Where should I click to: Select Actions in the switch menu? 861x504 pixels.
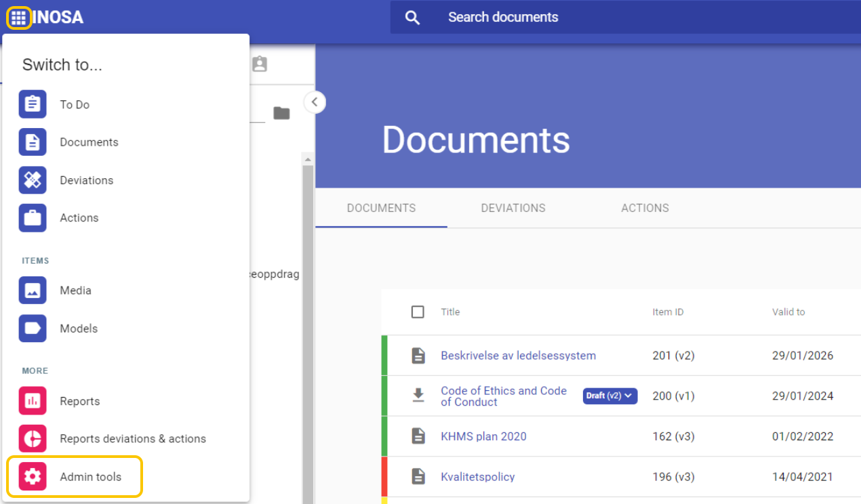click(79, 218)
